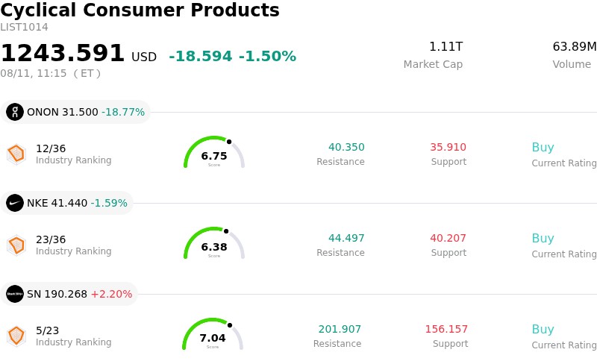This screenshot has height=364, width=597.
Task: Open the SN 190.268 ticker pill
Action: tap(69, 294)
